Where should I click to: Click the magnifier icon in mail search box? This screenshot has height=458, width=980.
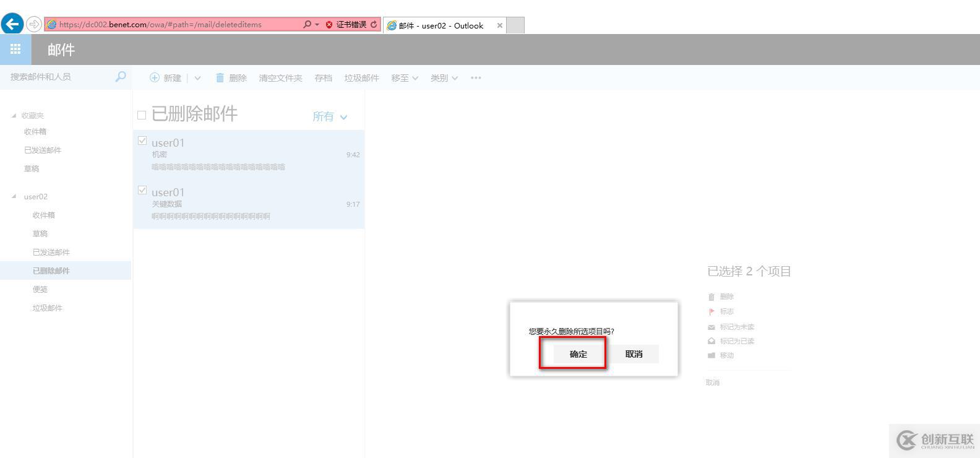[121, 76]
